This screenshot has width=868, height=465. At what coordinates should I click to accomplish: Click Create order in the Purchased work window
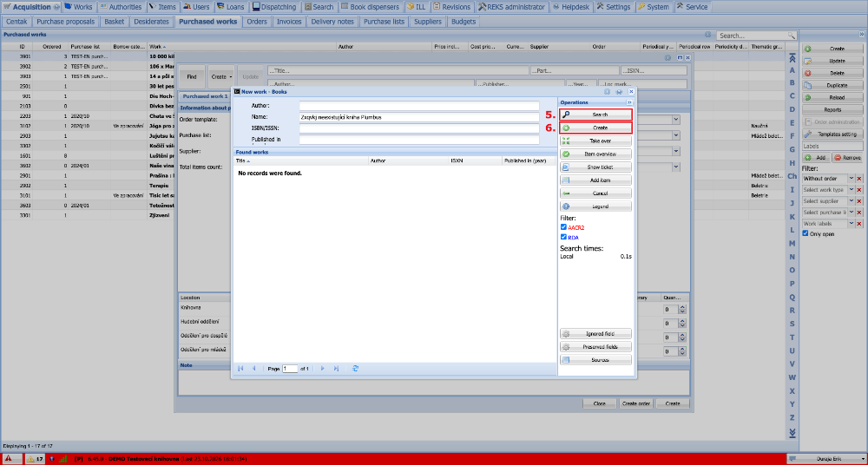point(636,403)
